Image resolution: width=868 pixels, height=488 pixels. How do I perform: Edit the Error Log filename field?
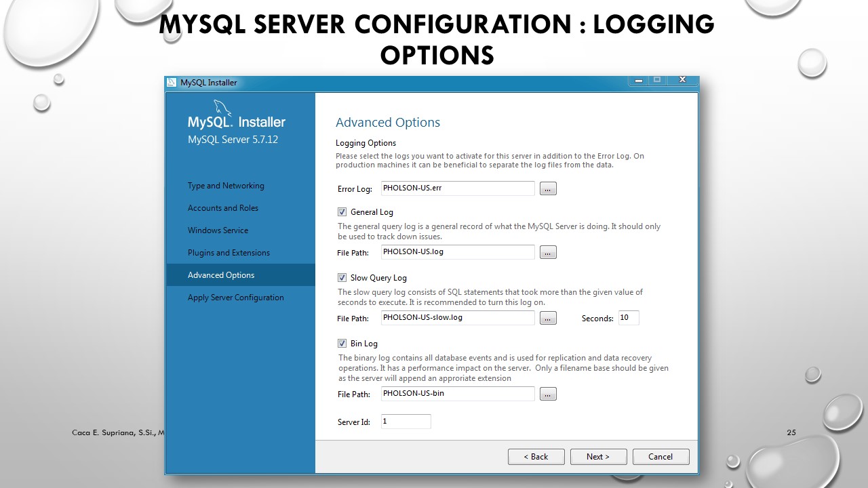pos(458,188)
